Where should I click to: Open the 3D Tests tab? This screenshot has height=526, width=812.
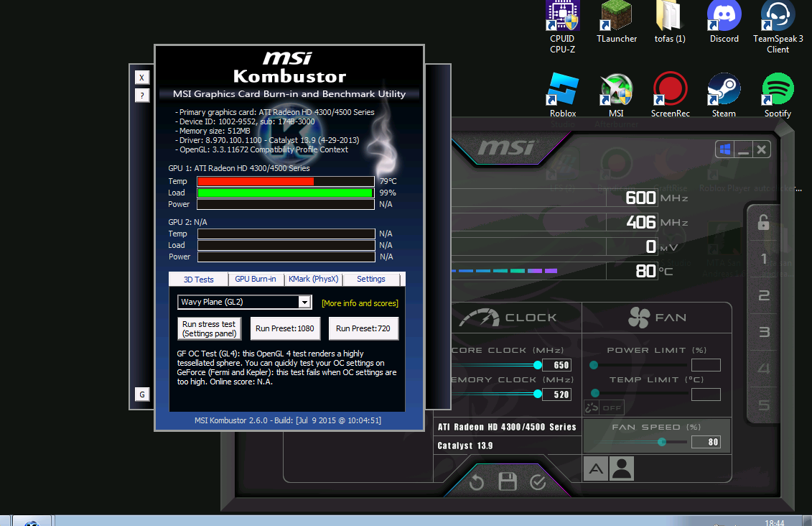[x=198, y=280]
